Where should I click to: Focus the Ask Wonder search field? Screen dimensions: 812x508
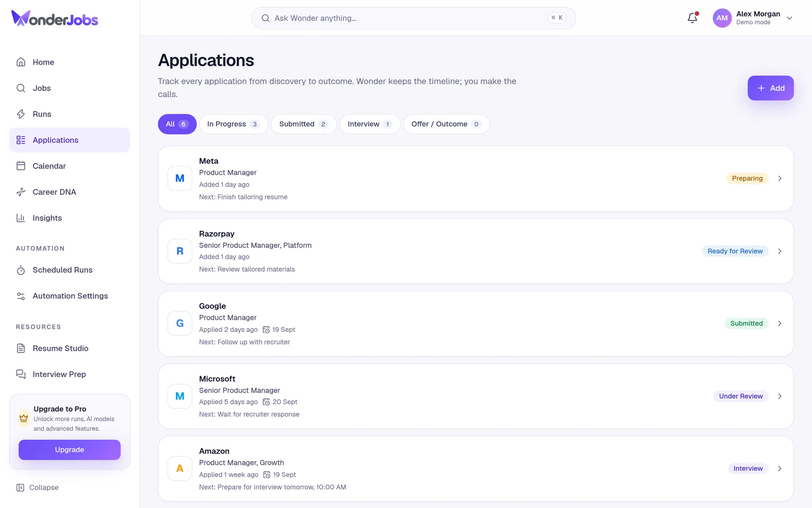414,18
